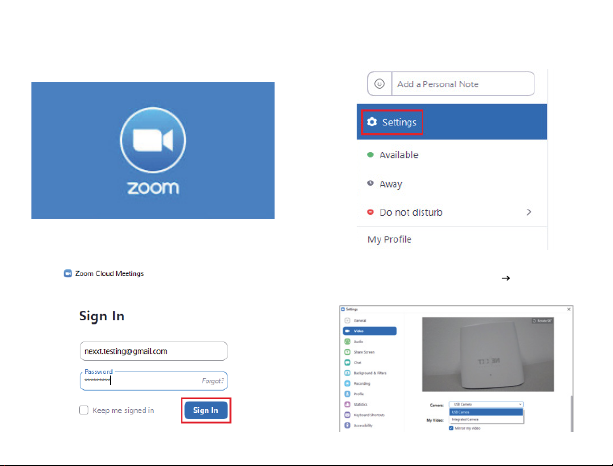Click the Profile tab label in Settings
Screen dimensions: 613x466
click(x=358, y=394)
